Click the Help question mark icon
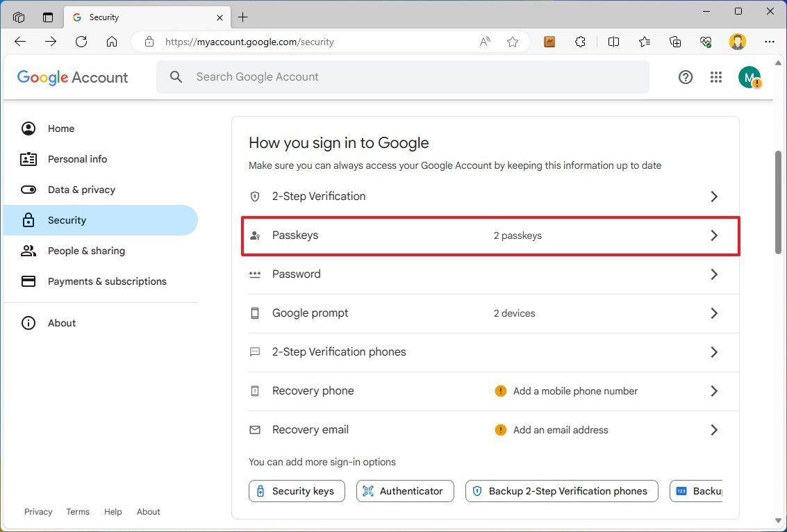787x532 pixels. pos(686,77)
